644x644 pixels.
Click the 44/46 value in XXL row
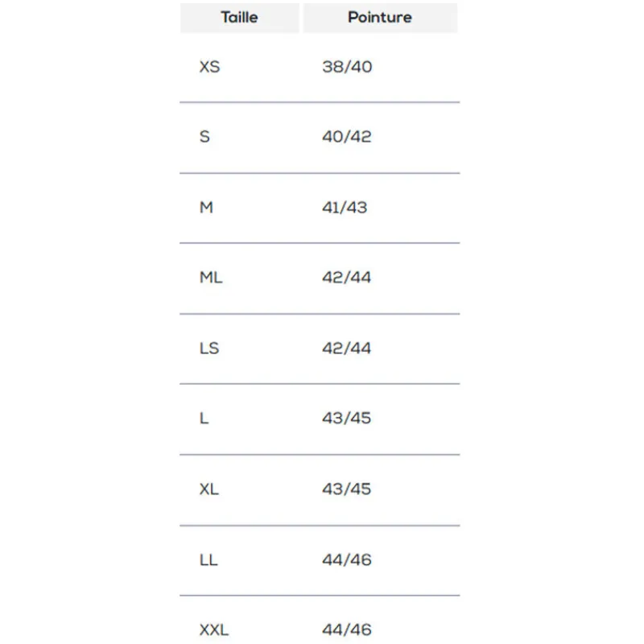[347, 630]
